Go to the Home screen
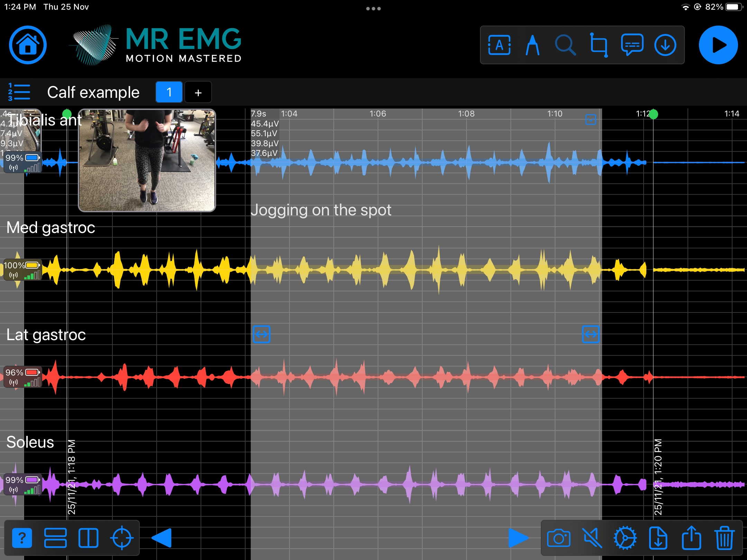This screenshot has width=747, height=560. pos(28,45)
